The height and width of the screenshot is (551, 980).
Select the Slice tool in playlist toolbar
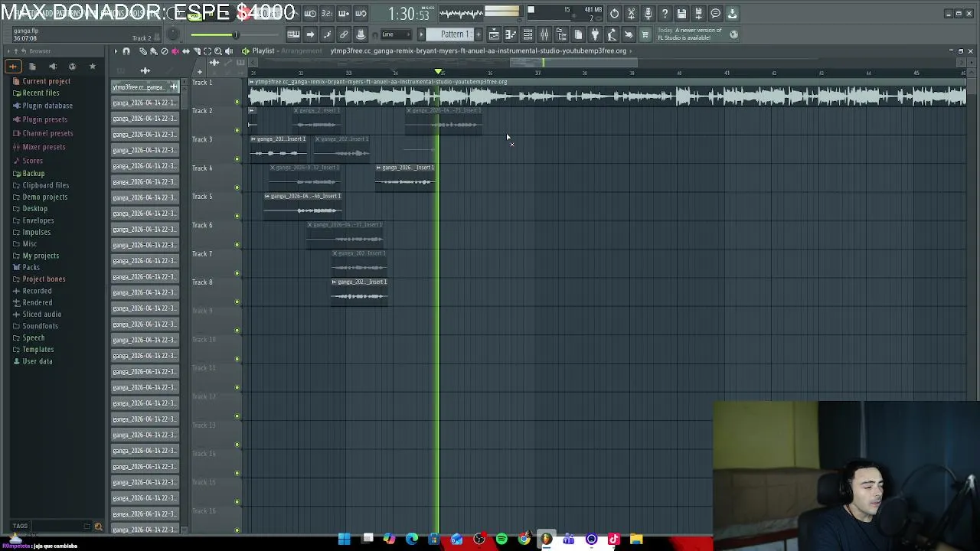197,51
